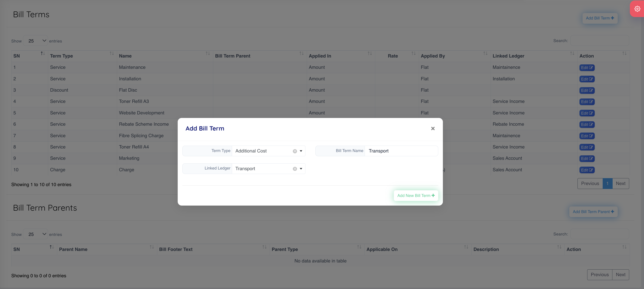Sort by Applied In column arrows

370,54
